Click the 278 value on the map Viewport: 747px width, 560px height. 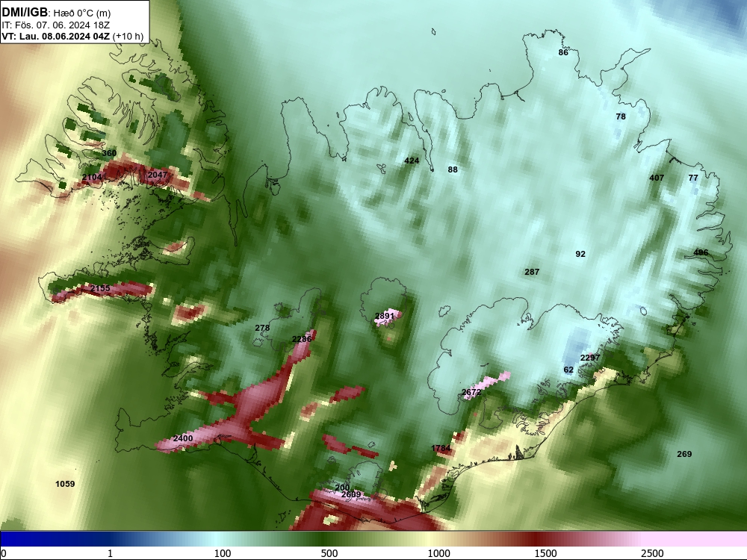coord(262,328)
